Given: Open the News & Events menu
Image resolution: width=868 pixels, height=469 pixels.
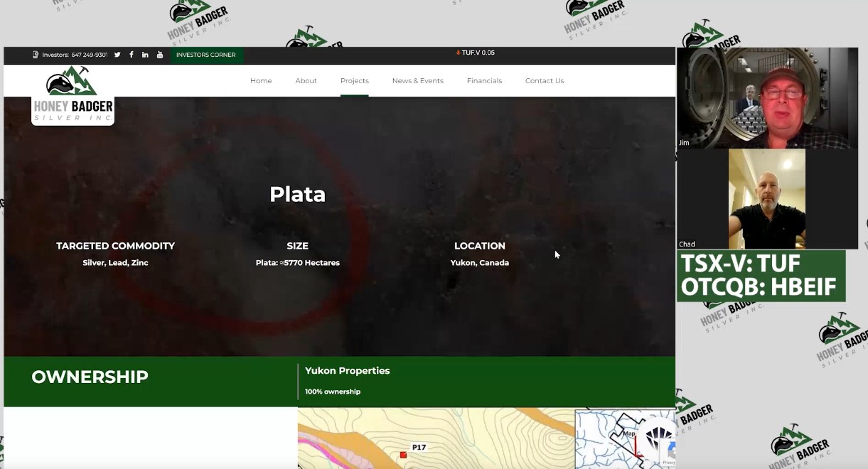Looking at the screenshot, I should click(x=417, y=81).
